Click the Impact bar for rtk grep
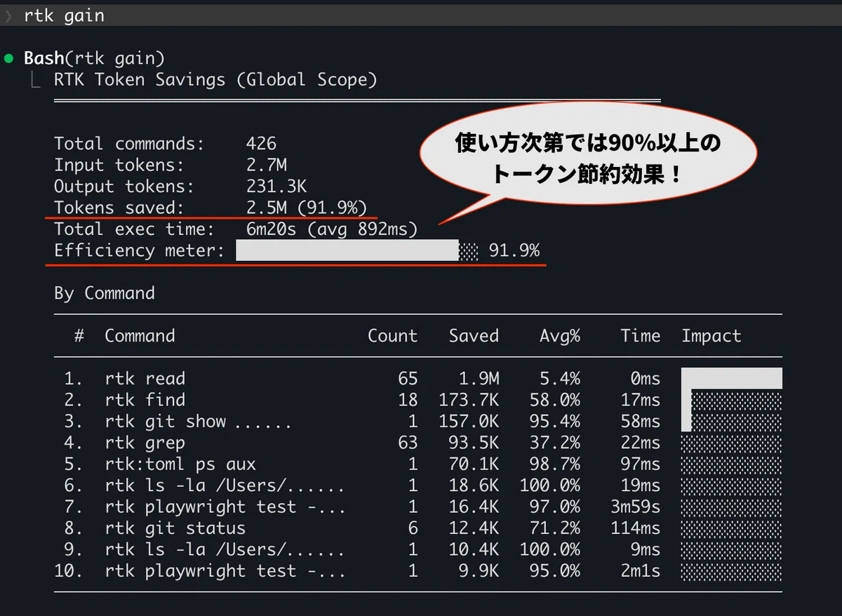Screen dimensions: 842x616 pyautogui.click(x=732, y=443)
